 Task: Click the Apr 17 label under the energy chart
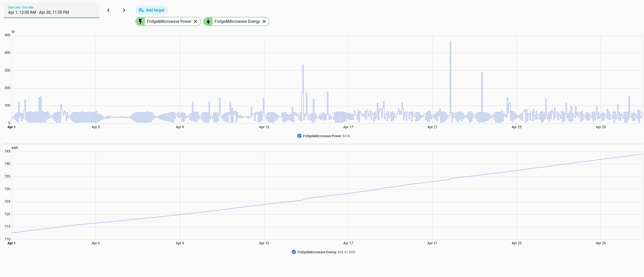348,243
